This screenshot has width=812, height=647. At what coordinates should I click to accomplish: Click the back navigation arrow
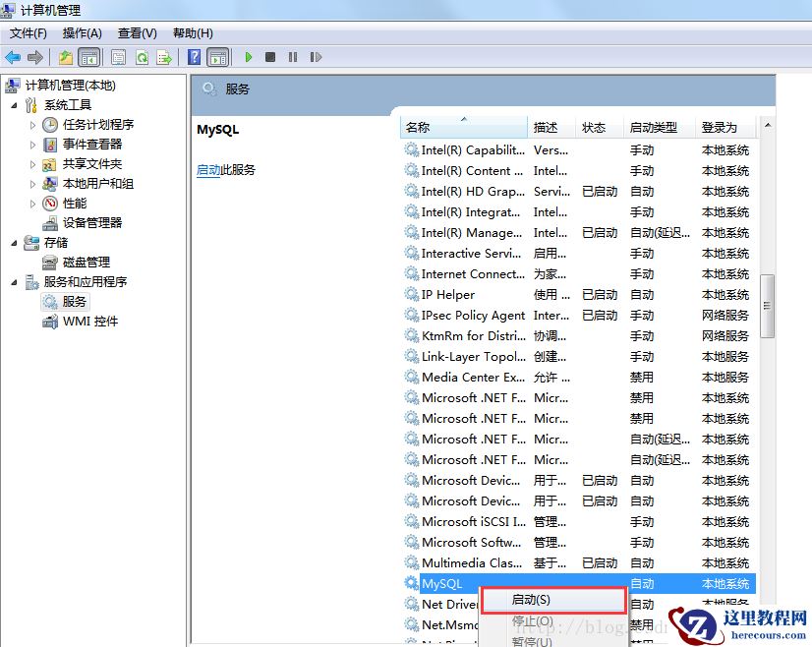tap(13, 57)
